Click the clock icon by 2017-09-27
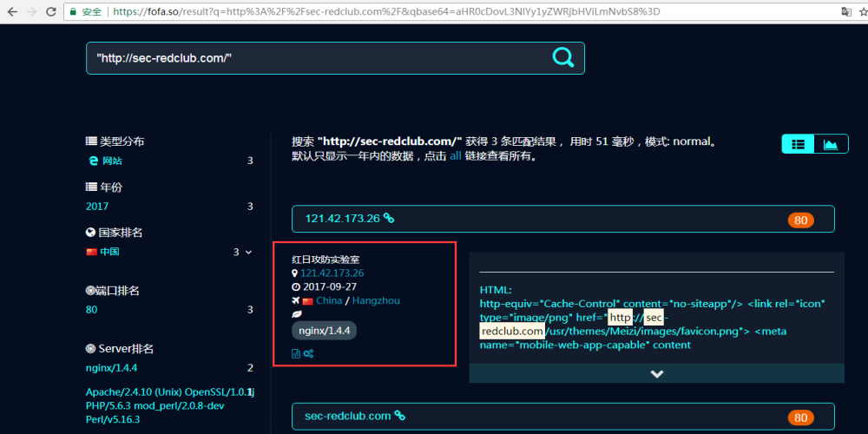Viewport: 868px width, 434px height. pyautogui.click(x=296, y=286)
